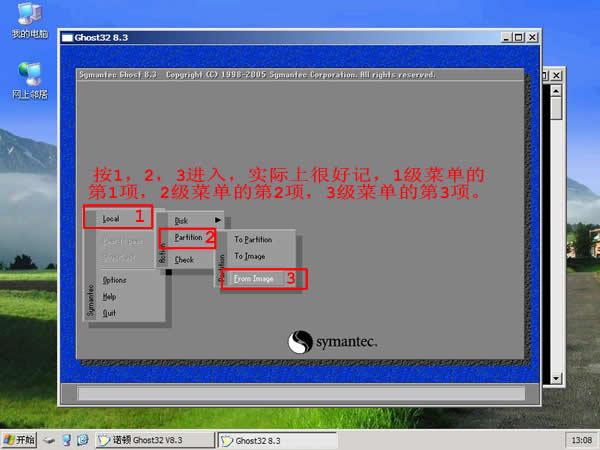Select the Disk submenu entry
The height and width of the screenshot is (450, 600).
click(x=181, y=221)
